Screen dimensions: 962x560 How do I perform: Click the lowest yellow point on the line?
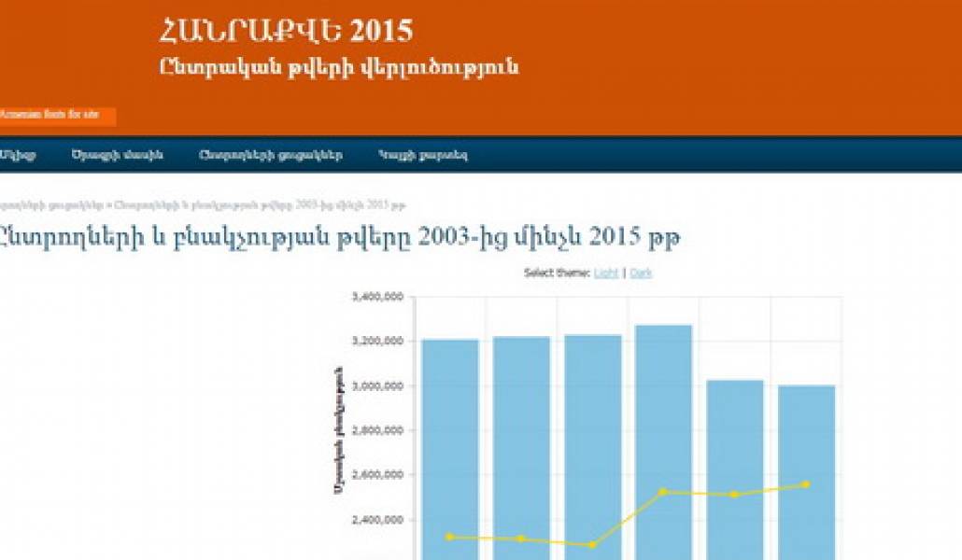point(592,545)
